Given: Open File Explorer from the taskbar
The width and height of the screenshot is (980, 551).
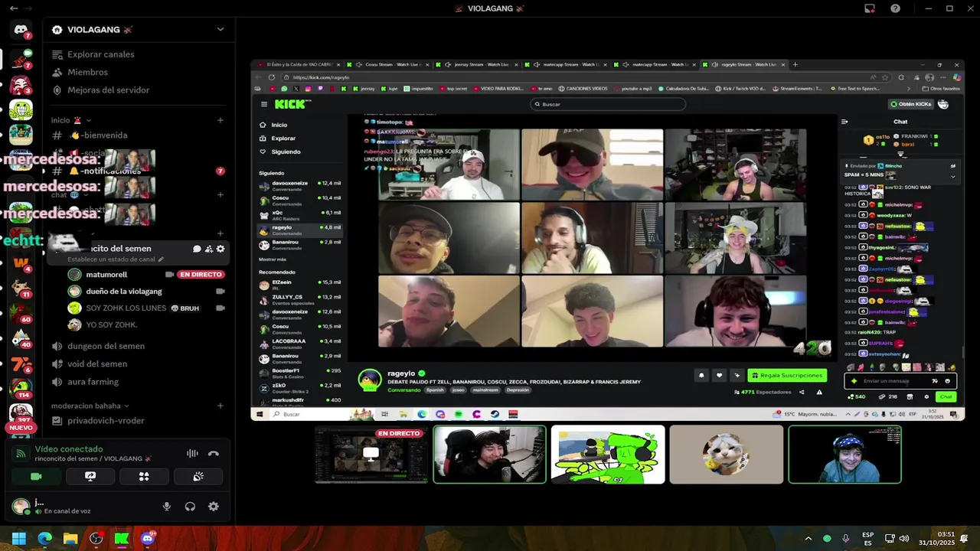Looking at the screenshot, I should tap(70, 538).
